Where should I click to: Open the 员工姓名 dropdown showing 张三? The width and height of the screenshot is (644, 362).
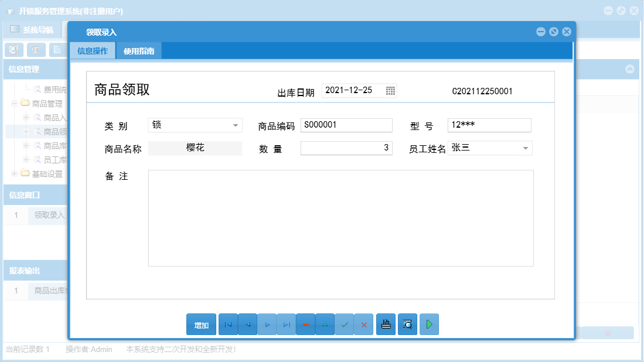click(x=526, y=148)
